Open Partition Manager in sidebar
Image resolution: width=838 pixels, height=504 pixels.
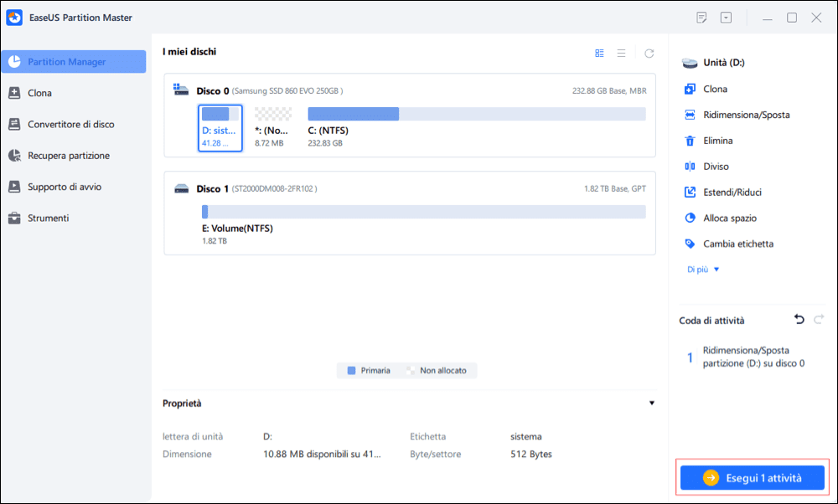(73, 62)
